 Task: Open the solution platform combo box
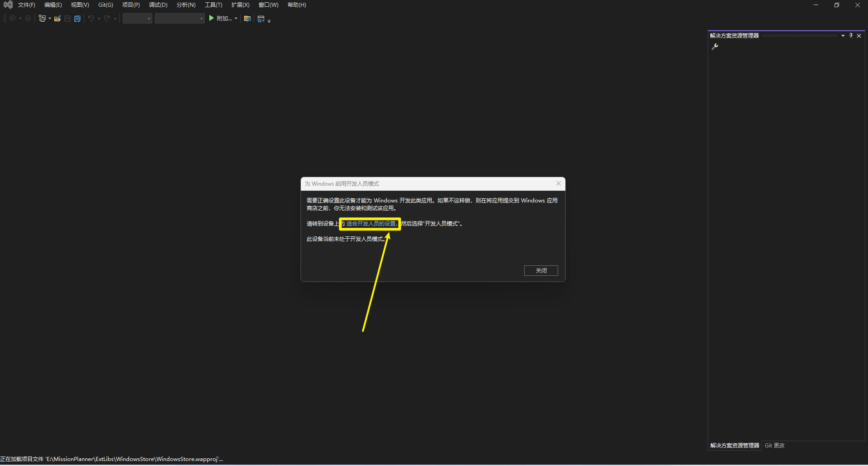pyautogui.click(x=180, y=19)
